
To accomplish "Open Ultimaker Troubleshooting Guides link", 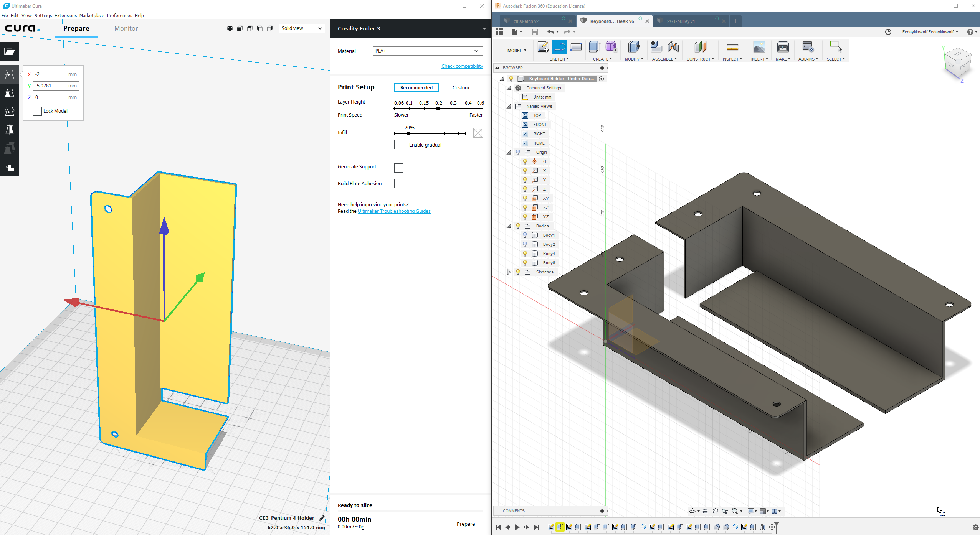I will click(394, 211).
